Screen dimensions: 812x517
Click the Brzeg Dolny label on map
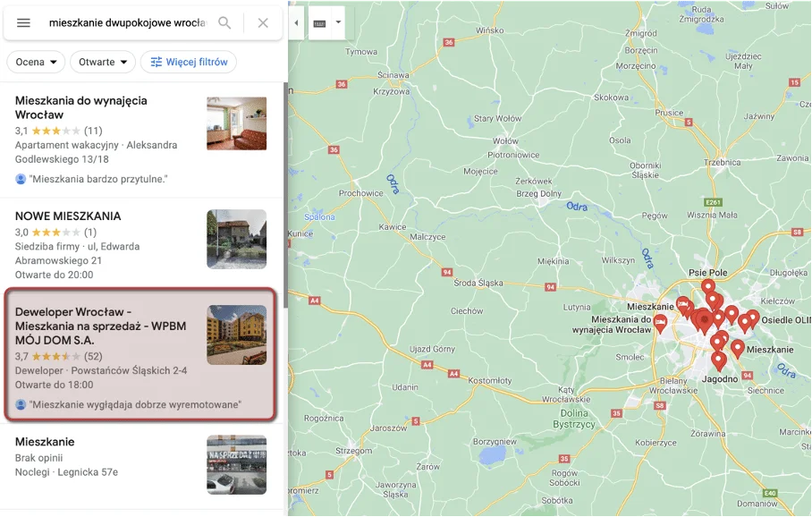tap(538, 194)
